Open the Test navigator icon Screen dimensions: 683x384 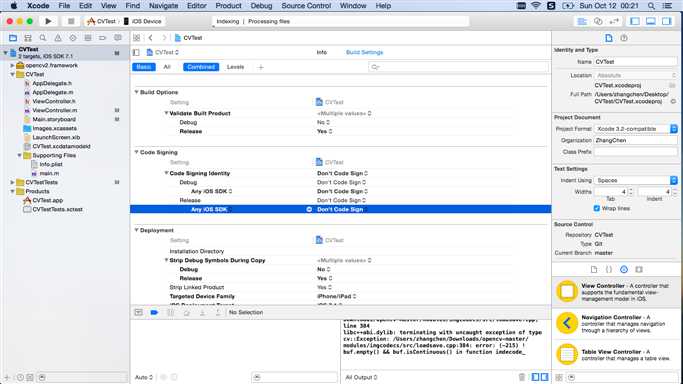point(73,38)
